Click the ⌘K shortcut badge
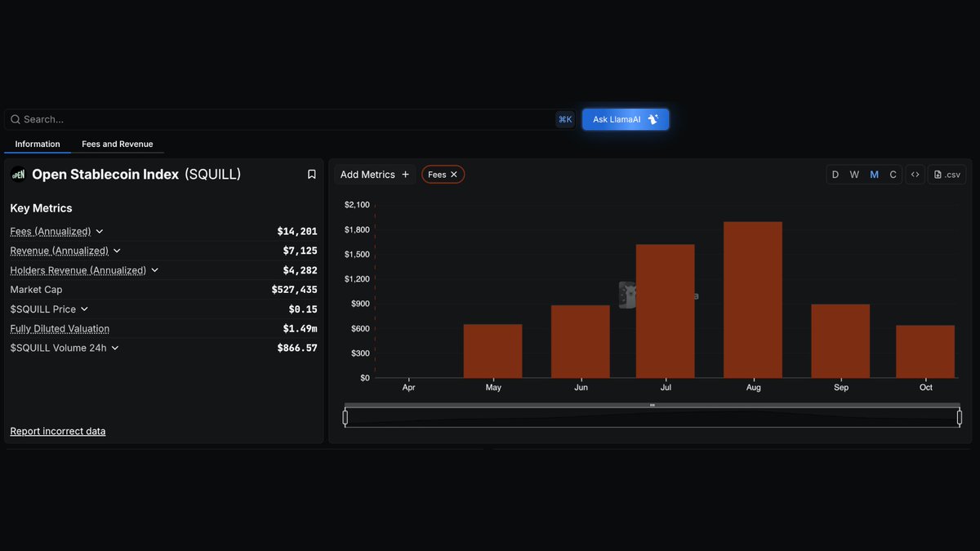 (565, 119)
